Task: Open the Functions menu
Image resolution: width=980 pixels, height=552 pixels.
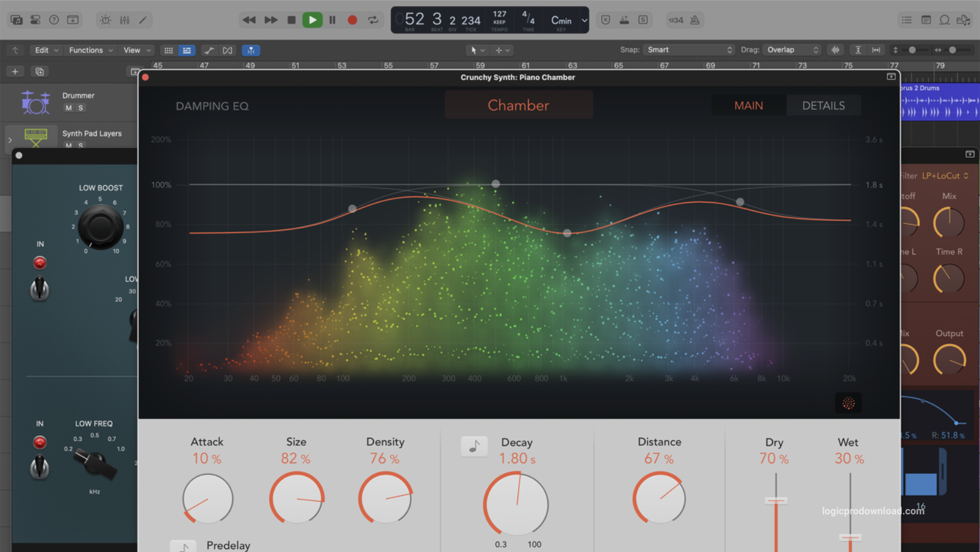Action: coord(88,50)
